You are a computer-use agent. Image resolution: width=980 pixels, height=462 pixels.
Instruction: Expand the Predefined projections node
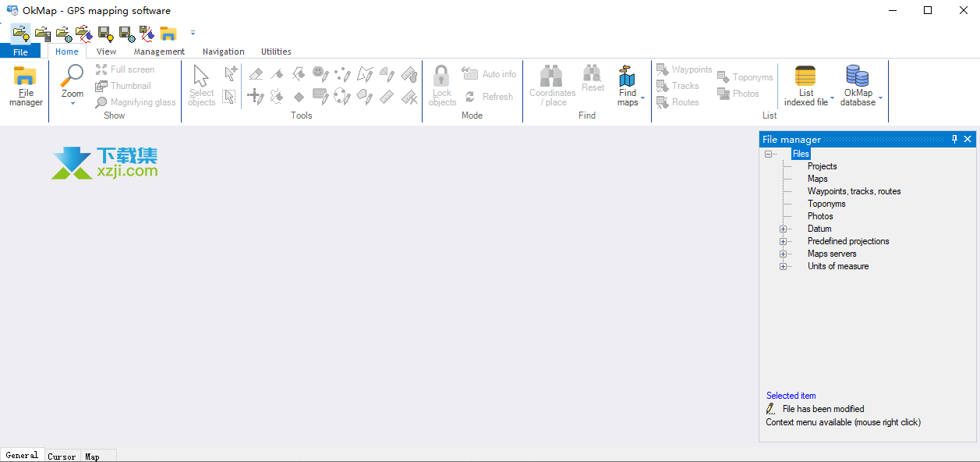784,241
